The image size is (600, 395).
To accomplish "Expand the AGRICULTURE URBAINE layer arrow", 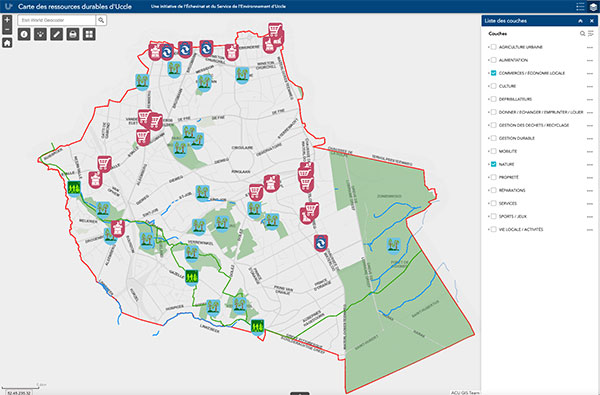I will click(489, 47).
